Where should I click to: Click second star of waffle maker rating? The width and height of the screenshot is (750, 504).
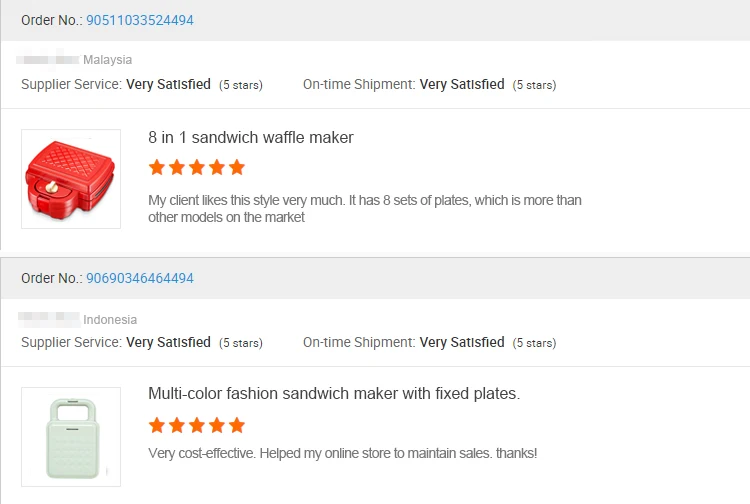(177, 168)
